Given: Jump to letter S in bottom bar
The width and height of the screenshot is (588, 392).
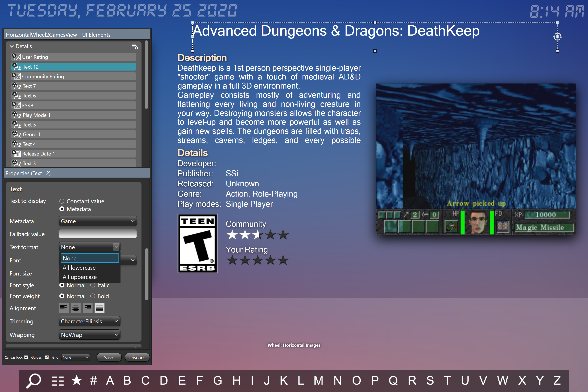Looking at the screenshot, I should click(x=430, y=381).
